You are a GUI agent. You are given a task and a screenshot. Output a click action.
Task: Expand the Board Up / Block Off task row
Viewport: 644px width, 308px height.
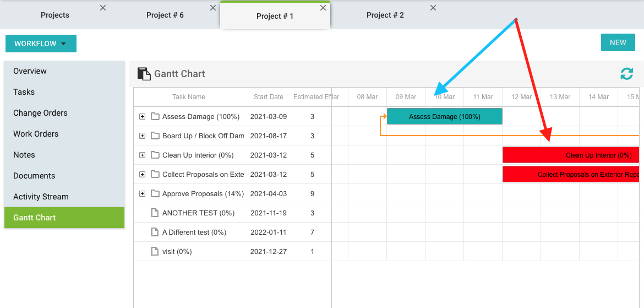142,136
